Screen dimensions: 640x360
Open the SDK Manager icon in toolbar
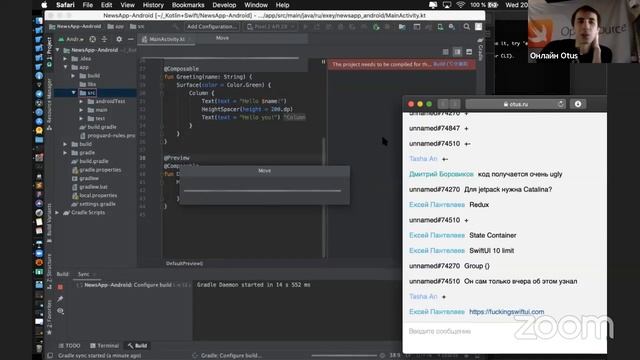pyautogui.click(x=452, y=27)
